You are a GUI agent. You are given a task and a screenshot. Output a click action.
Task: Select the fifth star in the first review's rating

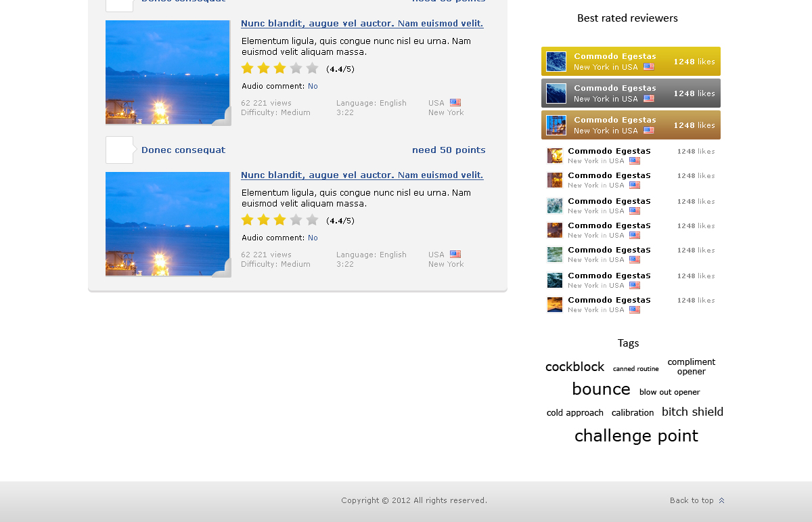point(312,68)
